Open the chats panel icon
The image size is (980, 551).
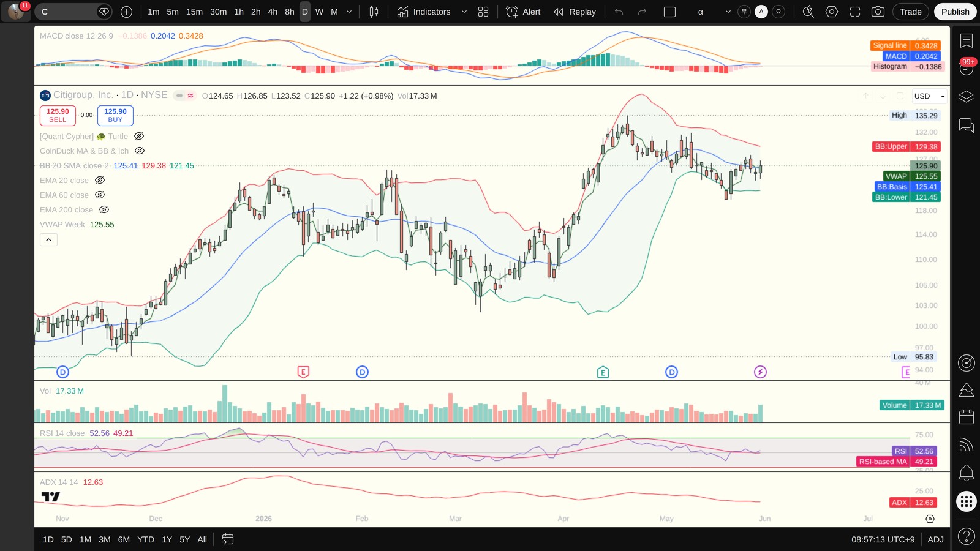point(967,126)
